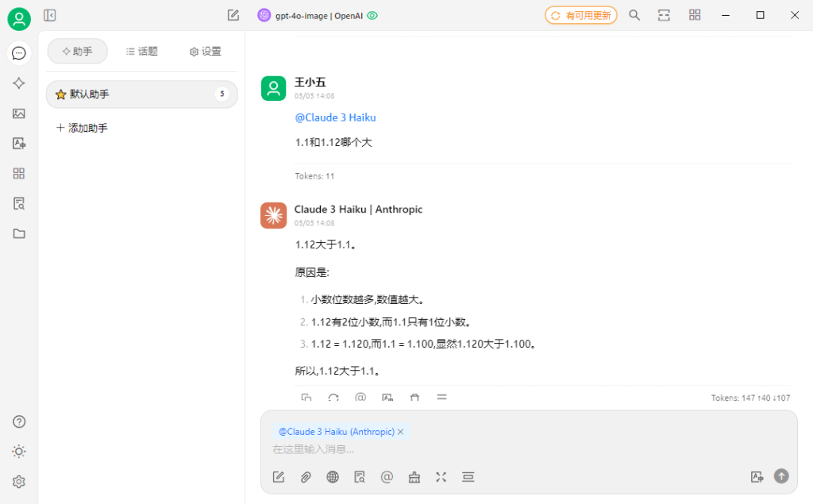Open the user avatar profile in sidebar
The image size is (813, 504).
pos(19,19)
